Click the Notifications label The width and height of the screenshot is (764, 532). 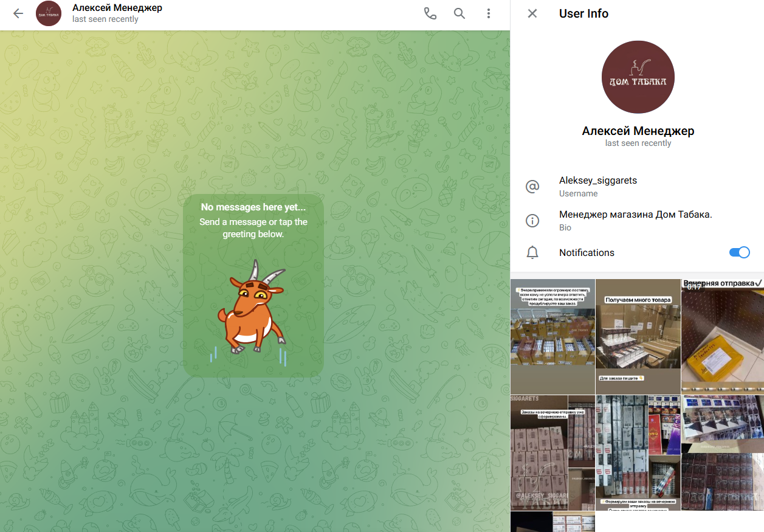(587, 252)
